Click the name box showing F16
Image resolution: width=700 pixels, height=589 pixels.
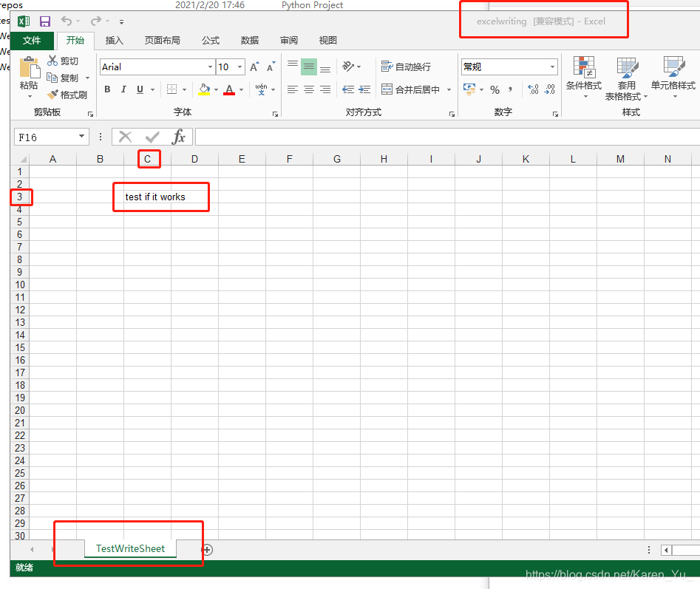pos(46,136)
